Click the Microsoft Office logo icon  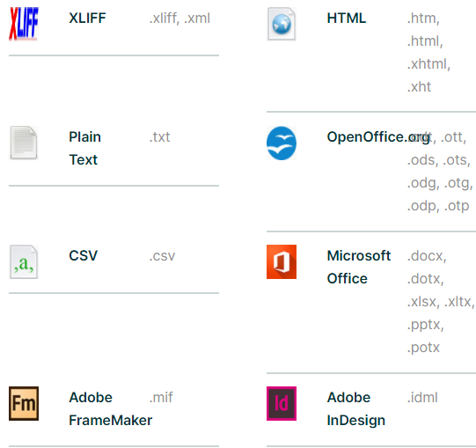pos(282,261)
